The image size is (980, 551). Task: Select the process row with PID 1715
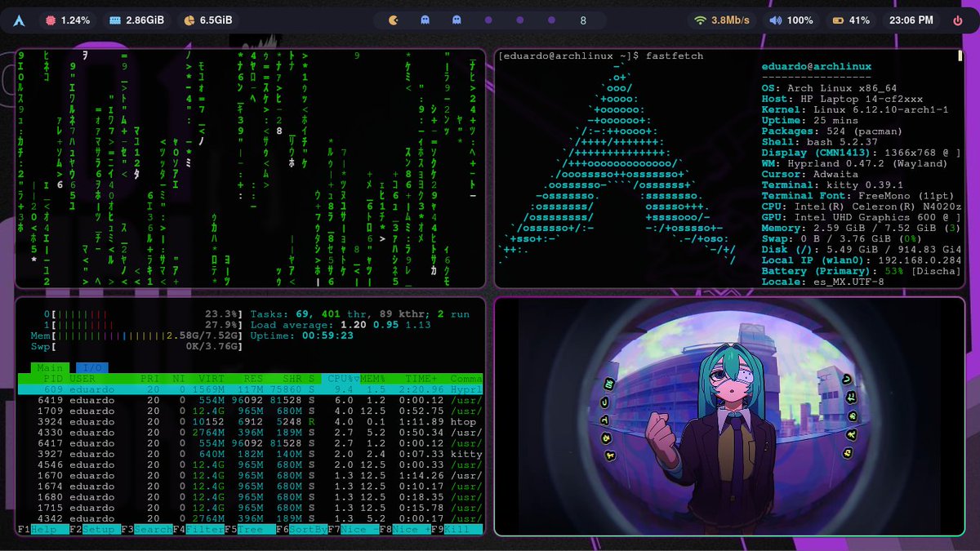pyautogui.click(x=250, y=508)
